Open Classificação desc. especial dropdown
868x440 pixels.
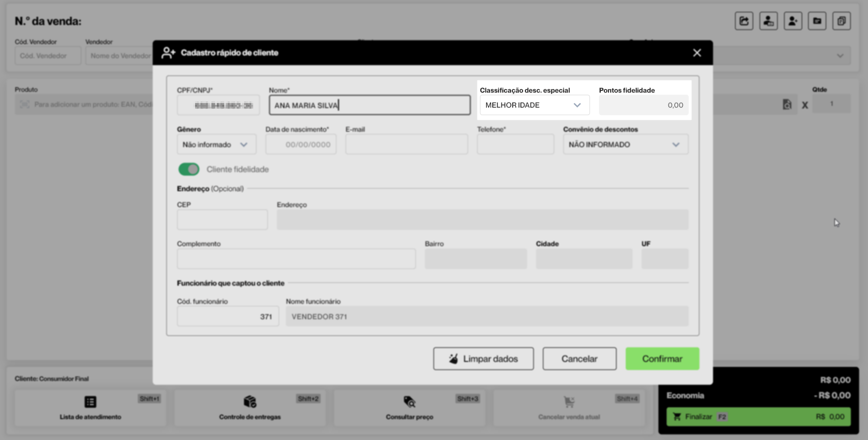click(x=534, y=105)
